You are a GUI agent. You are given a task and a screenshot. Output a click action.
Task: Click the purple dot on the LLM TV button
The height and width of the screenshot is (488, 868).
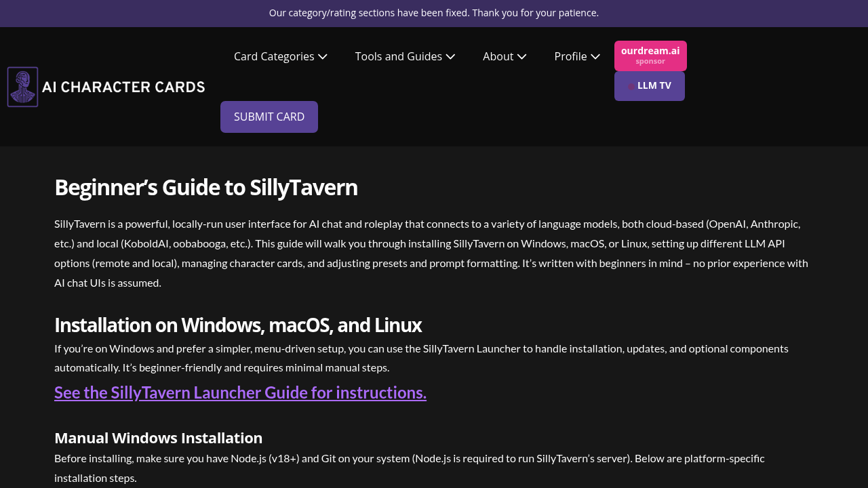coord(631,86)
